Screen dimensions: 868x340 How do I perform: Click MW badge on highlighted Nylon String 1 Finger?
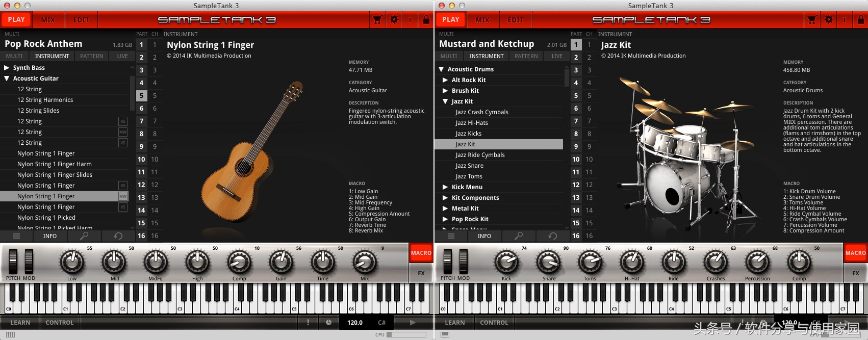[123, 196]
